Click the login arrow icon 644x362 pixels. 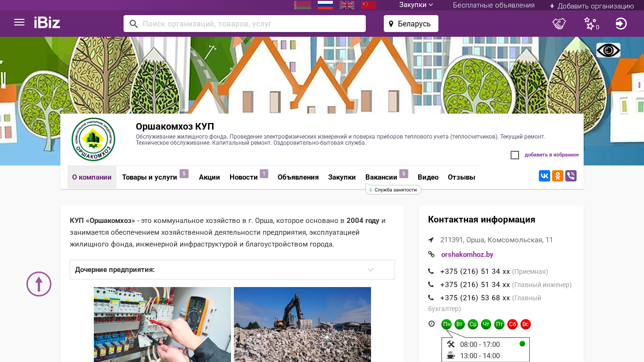pyautogui.click(x=621, y=24)
